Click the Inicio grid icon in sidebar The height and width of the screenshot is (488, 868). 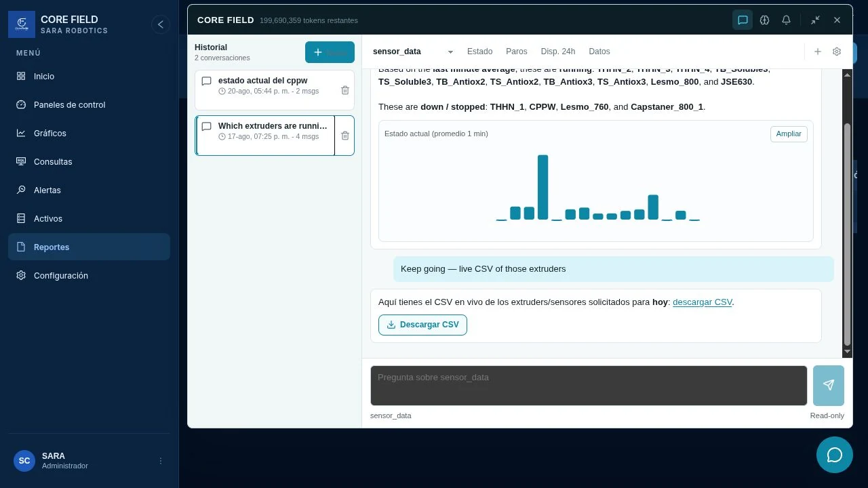coord(21,77)
